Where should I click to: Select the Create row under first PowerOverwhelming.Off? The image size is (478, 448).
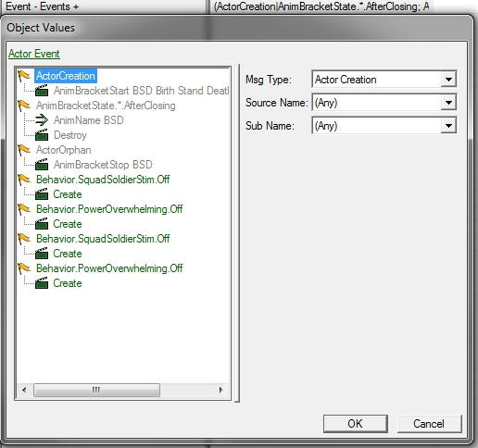tap(68, 224)
